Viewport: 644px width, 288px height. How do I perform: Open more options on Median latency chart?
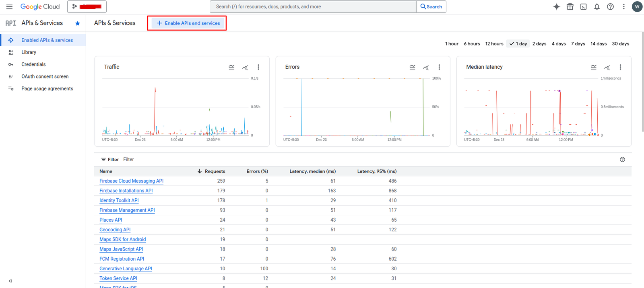(x=620, y=67)
